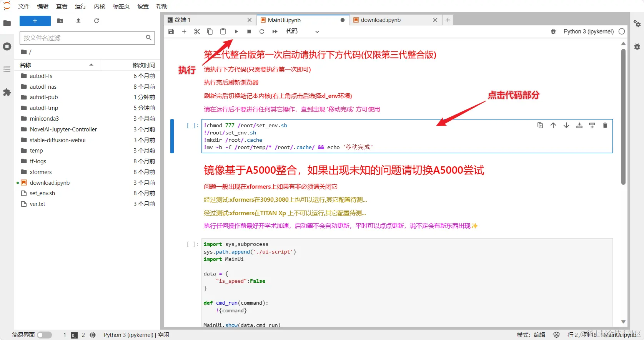Open the notebook debugger bug icon in toolbar

coord(553,32)
